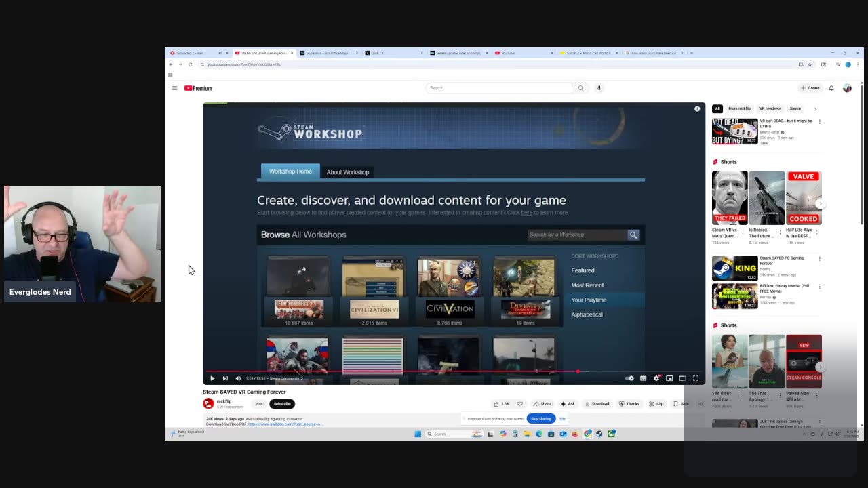
Task: Click the browser address bar
Action: point(498,64)
